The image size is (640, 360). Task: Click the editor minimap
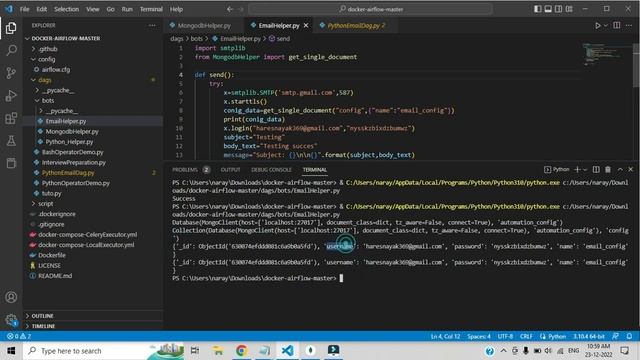(x=607, y=54)
